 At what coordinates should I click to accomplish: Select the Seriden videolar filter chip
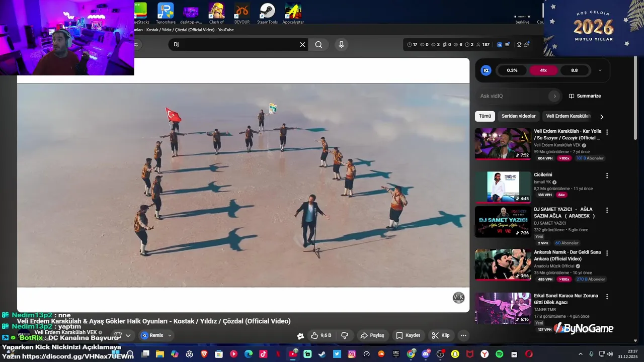[x=518, y=116]
